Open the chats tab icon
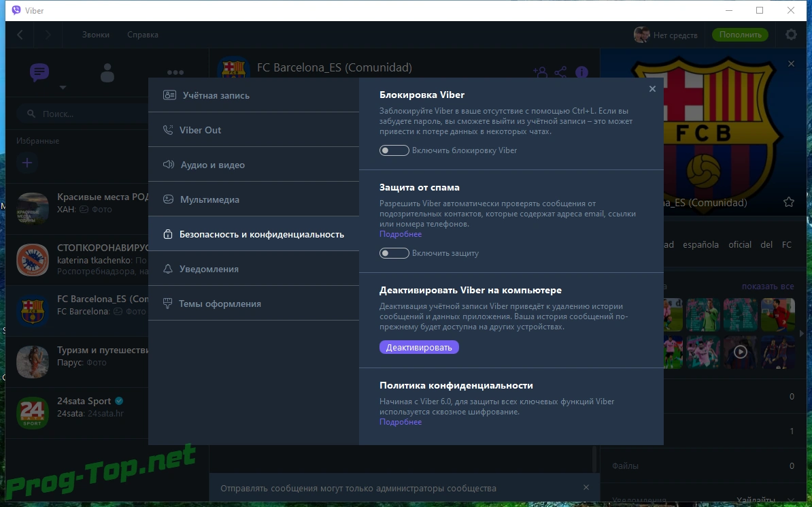Viewport: 812px width, 507px height. coord(39,72)
